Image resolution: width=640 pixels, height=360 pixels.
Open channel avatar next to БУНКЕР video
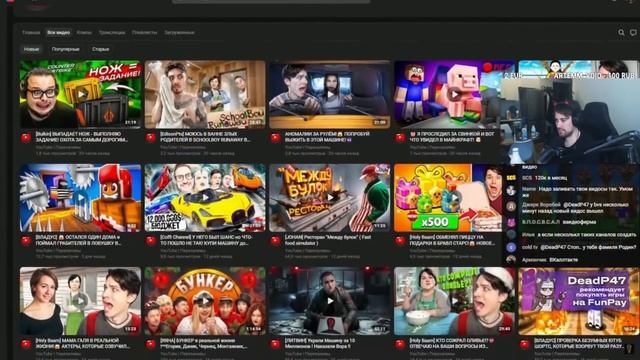pyautogui.click(x=151, y=344)
